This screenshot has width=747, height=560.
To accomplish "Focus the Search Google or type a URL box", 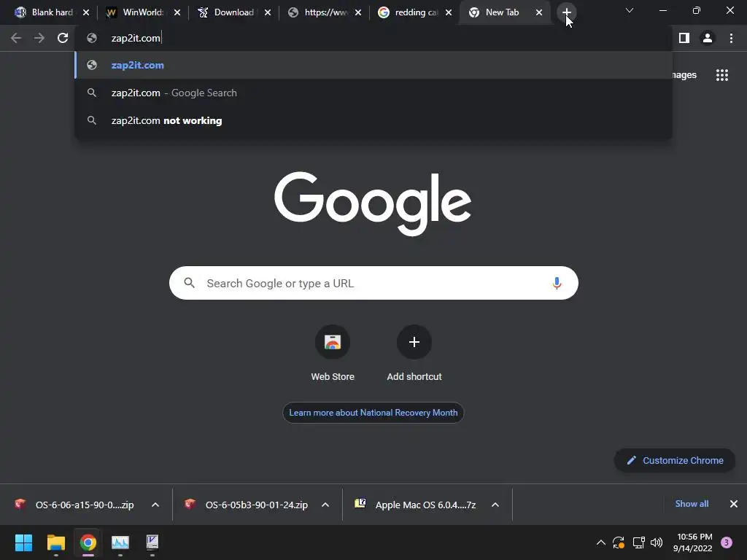I will pyautogui.click(x=373, y=283).
